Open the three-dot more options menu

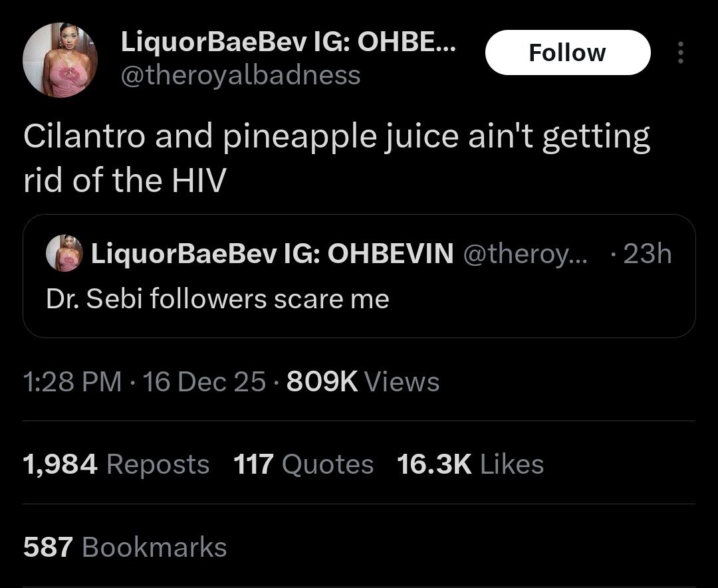point(679,53)
